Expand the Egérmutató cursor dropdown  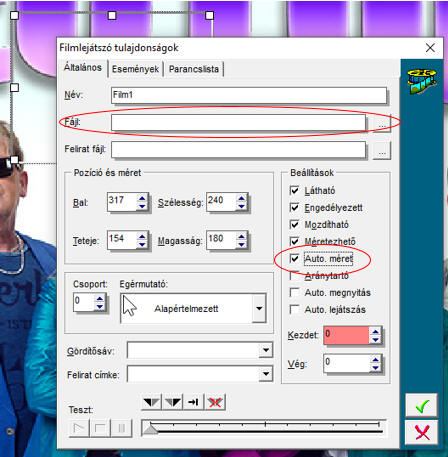259,308
